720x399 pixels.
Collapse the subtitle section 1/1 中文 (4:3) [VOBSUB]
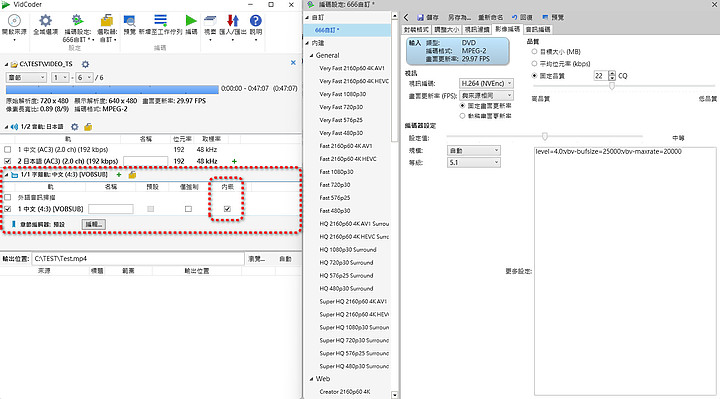pos(6,175)
